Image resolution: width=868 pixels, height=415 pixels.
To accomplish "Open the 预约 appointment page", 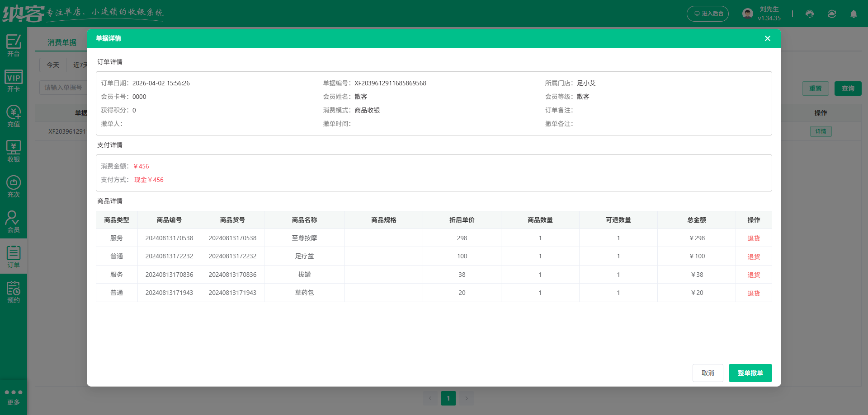I will click(14, 291).
